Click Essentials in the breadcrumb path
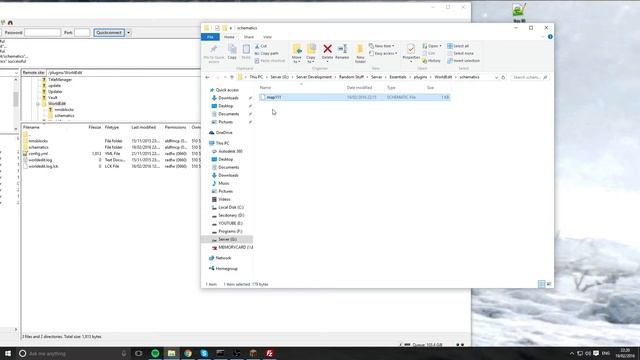 [x=398, y=77]
